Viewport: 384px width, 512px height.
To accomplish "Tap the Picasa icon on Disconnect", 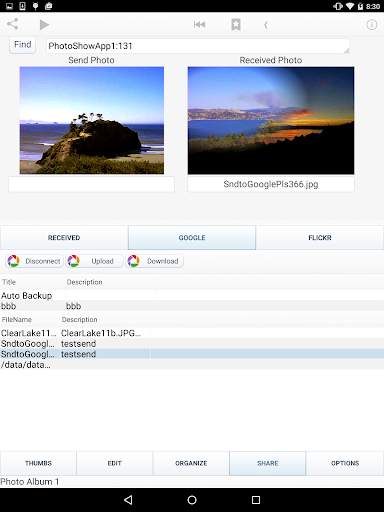I will pyautogui.click(x=14, y=261).
